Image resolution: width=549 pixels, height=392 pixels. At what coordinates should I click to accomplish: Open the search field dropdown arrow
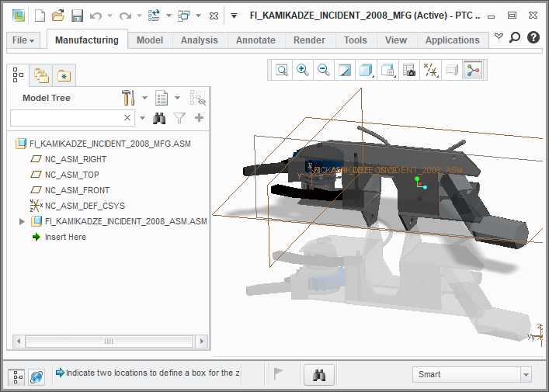(x=143, y=118)
